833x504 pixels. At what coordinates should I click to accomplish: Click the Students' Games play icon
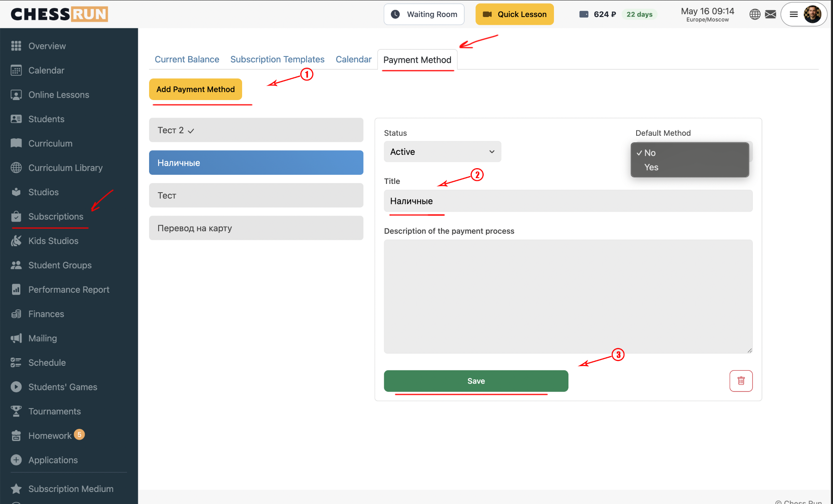(16, 387)
